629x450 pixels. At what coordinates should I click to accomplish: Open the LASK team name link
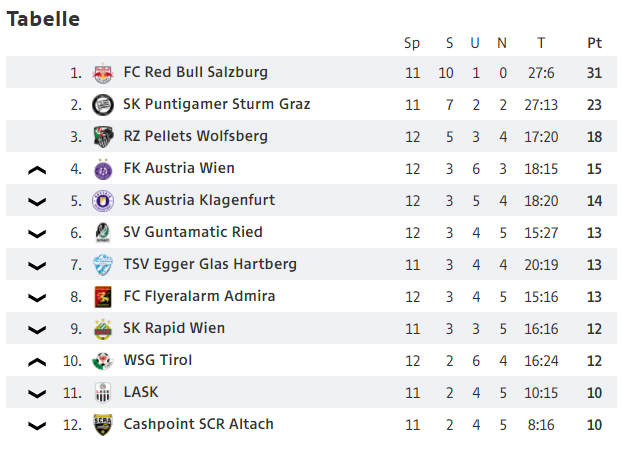pos(141,392)
